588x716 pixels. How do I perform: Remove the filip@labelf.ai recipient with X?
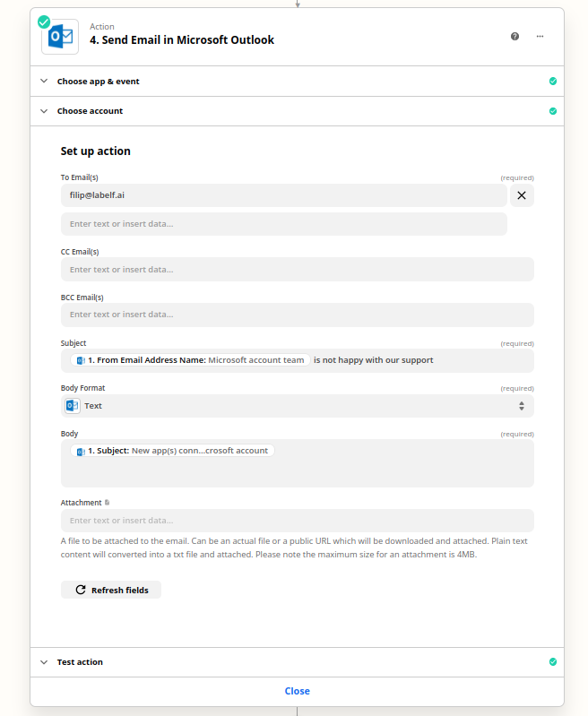click(x=522, y=195)
